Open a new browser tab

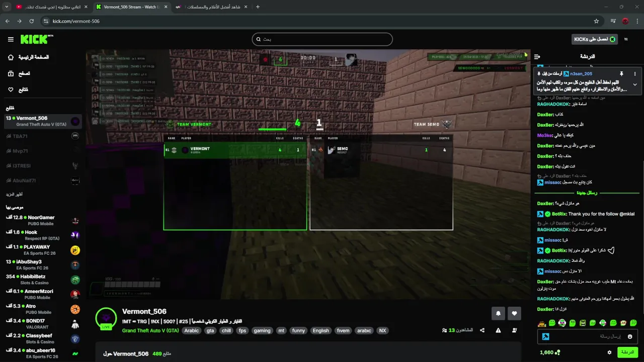coord(258,7)
